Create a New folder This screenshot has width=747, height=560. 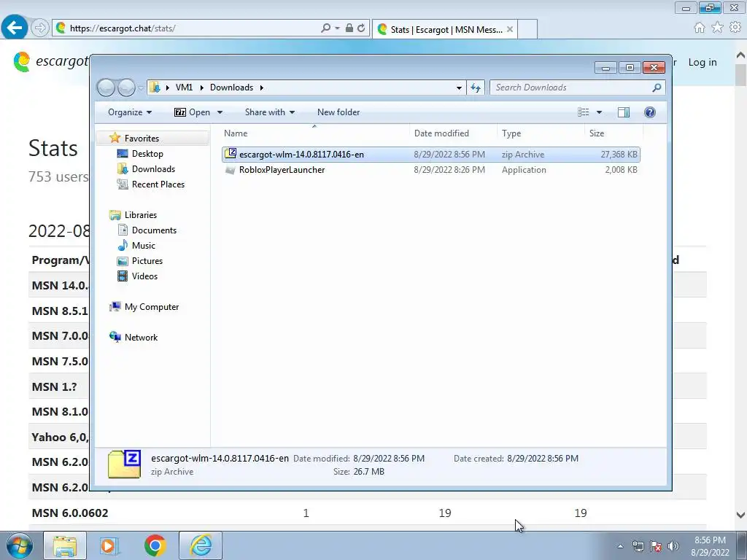[338, 112]
